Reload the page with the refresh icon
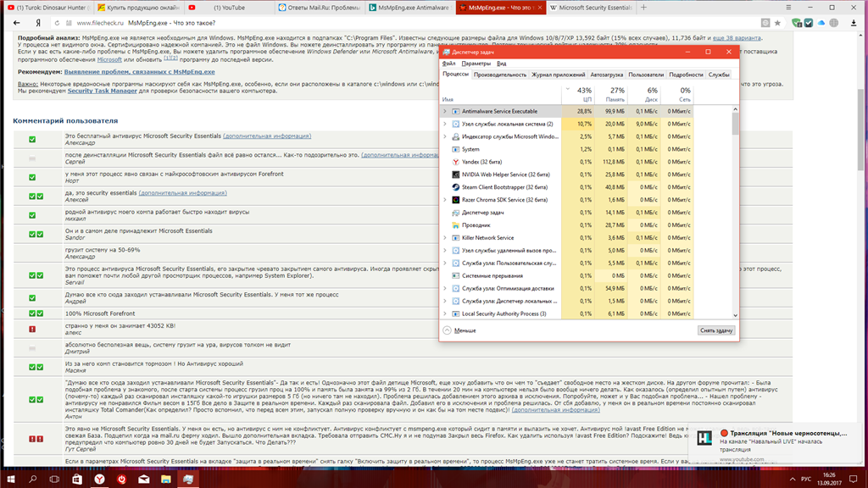The width and height of the screenshot is (868, 488). 57,23
